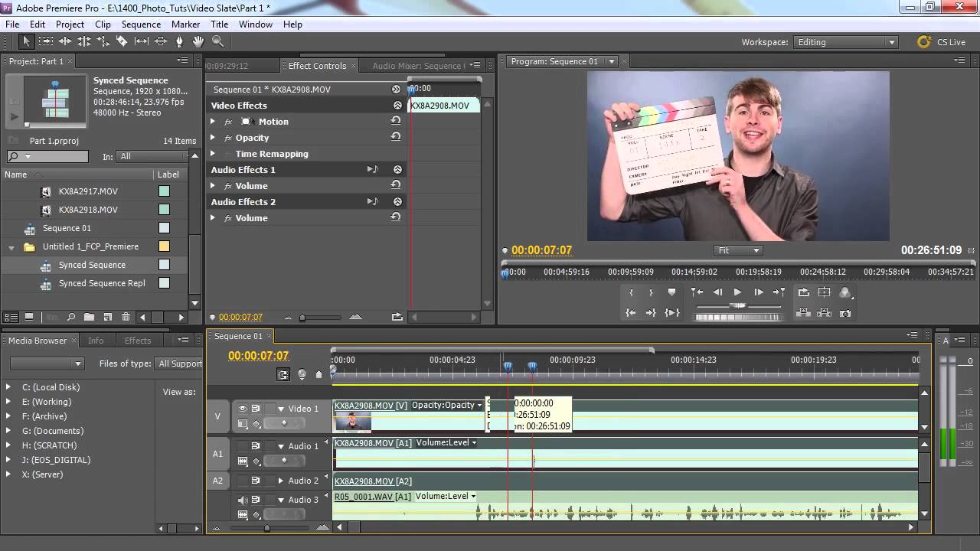Switch to Audio Mixer tab
Screen dimensions: 980x551
[x=416, y=66]
